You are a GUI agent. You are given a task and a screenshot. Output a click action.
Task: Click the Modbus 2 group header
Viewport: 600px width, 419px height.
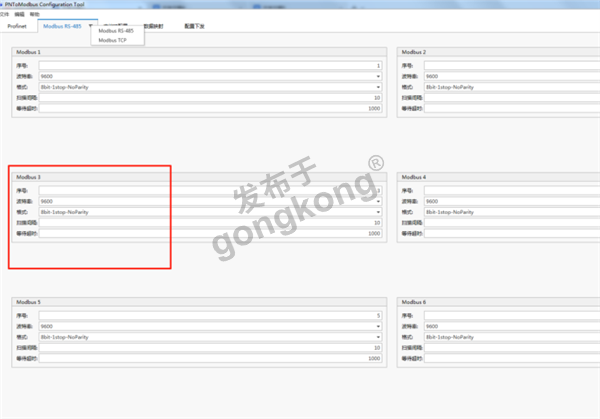[499, 52]
